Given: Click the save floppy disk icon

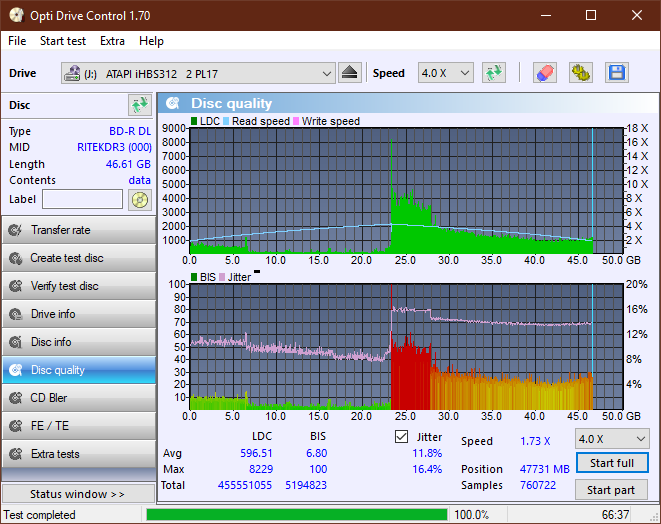Looking at the screenshot, I should tap(616, 73).
